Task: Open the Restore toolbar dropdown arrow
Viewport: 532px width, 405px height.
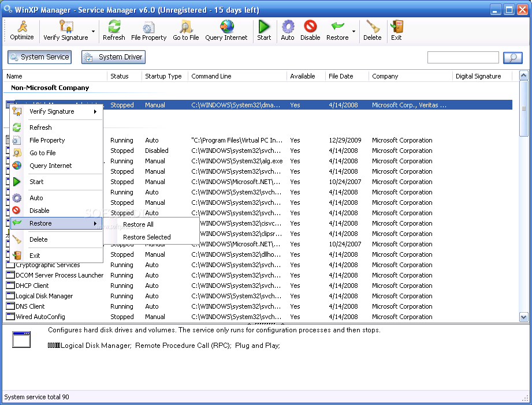Action: (354, 32)
